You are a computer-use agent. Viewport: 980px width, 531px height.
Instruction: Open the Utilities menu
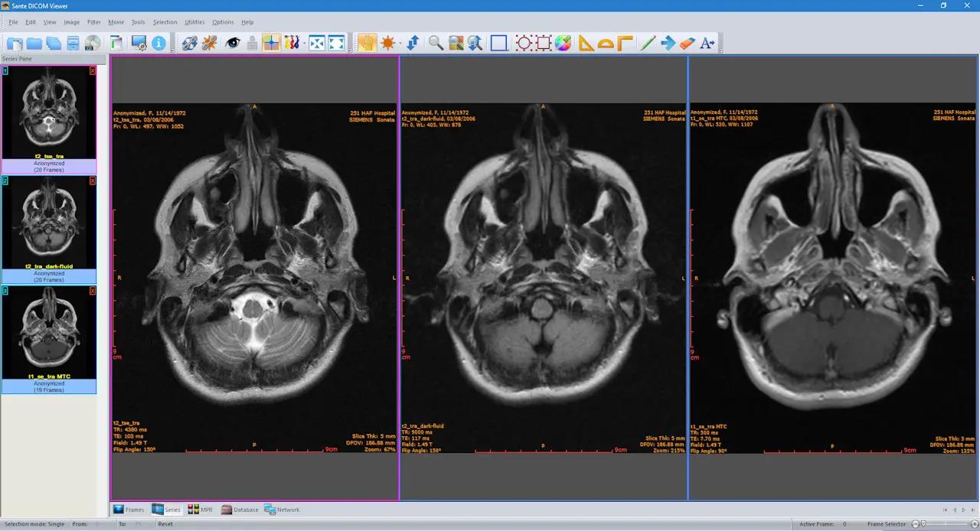(194, 22)
